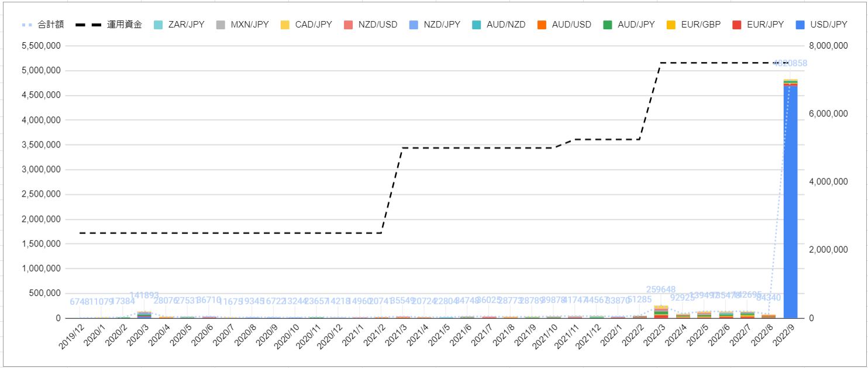This screenshot has height=368, width=868.
Task: Click the 1,000,000 left axis label
Action: pyautogui.click(x=40, y=269)
